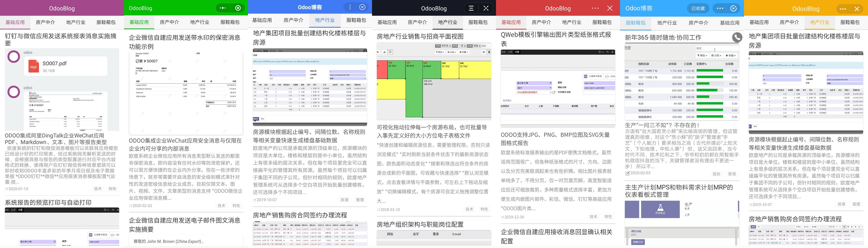
Task: Select 房产中介 tab in red panel
Action: coord(541,22)
